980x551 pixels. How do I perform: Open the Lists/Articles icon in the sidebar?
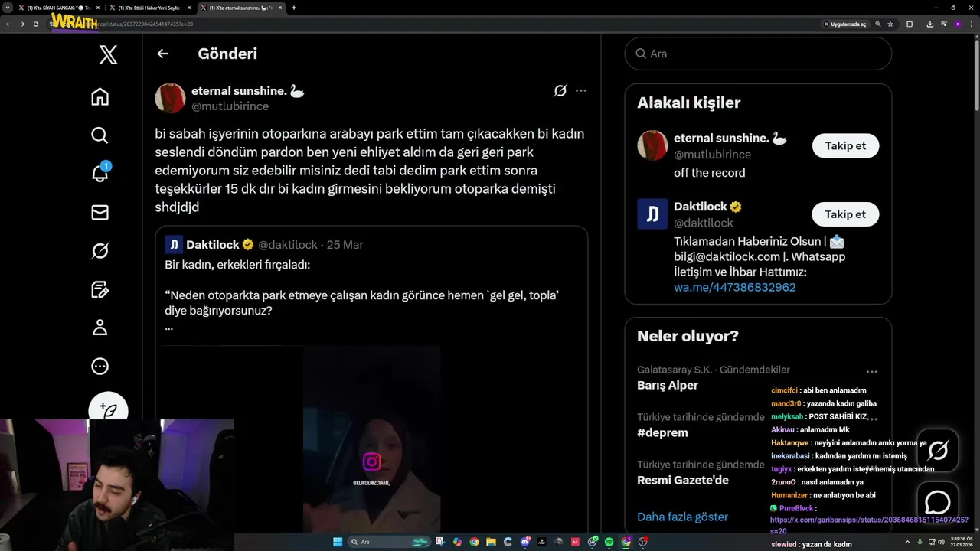click(100, 289)
